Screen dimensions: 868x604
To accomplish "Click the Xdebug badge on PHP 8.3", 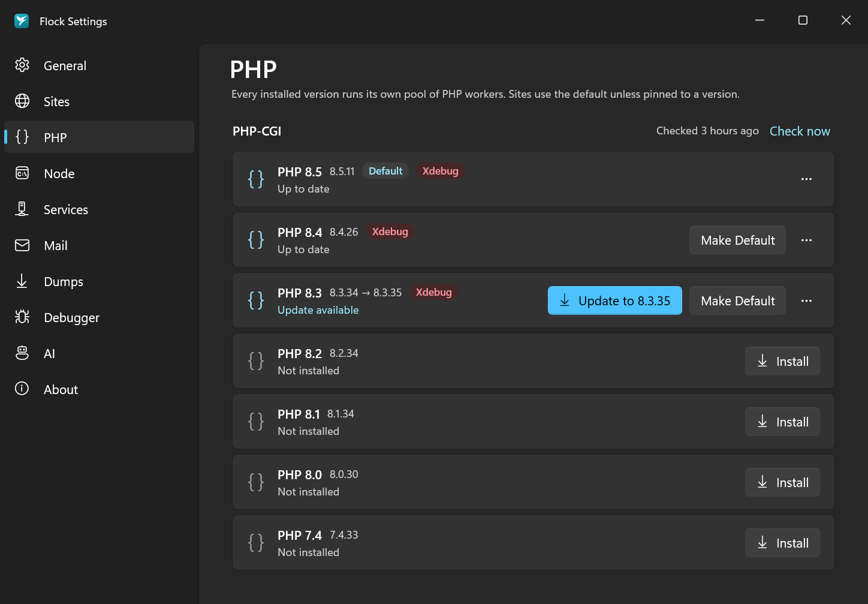I will (433, 292).
